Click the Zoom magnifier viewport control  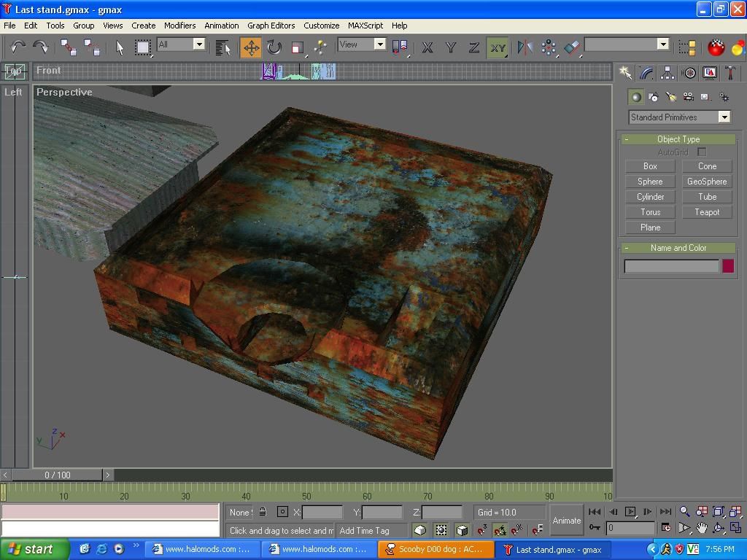684,512
